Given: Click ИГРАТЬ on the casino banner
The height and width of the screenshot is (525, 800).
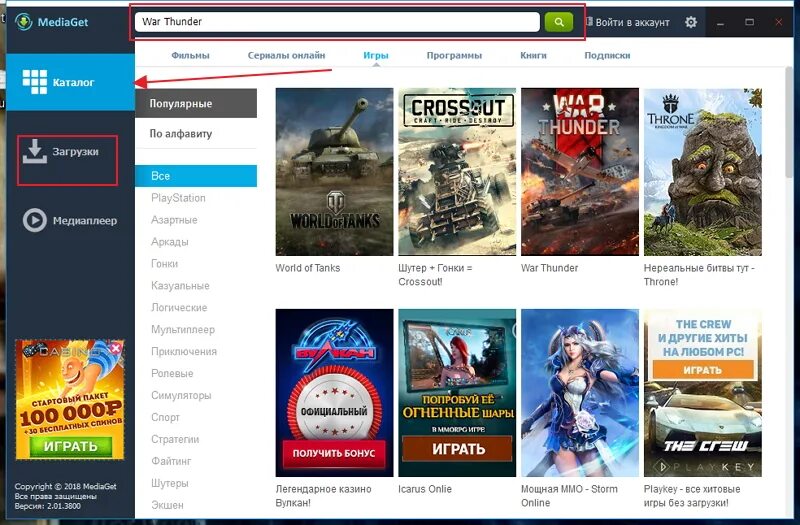Looking at the screenshot, I should [70, 446].
